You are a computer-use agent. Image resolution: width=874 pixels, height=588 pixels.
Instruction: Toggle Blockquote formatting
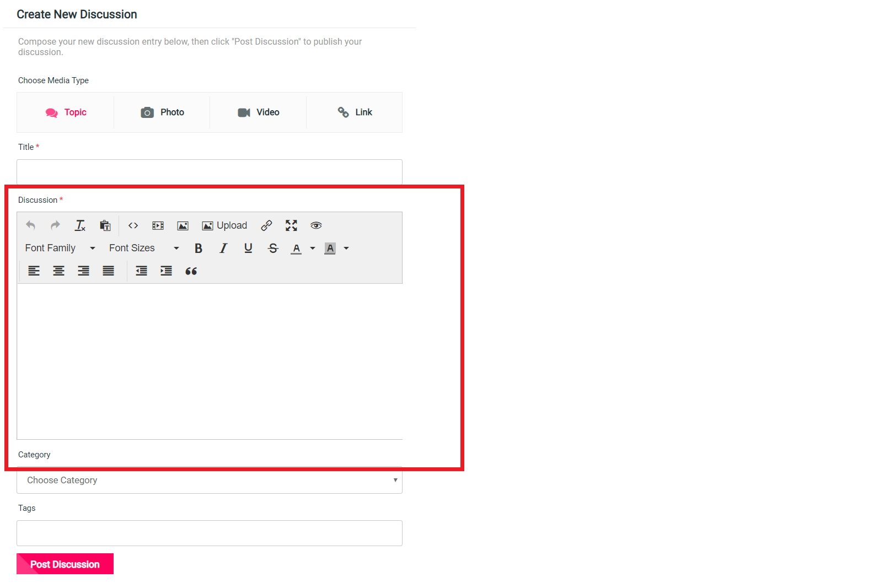pos(191,271)
